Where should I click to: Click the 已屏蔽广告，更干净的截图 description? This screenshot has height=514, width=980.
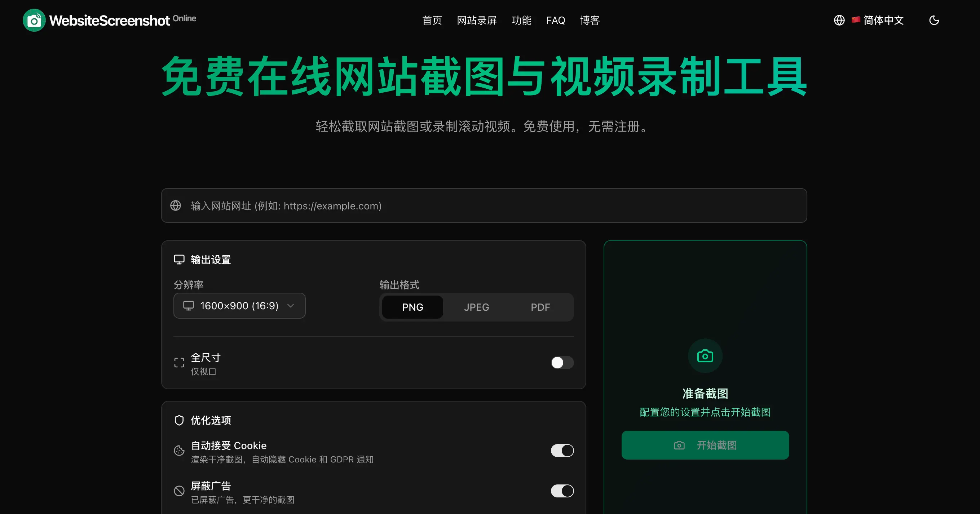(243, 500)
